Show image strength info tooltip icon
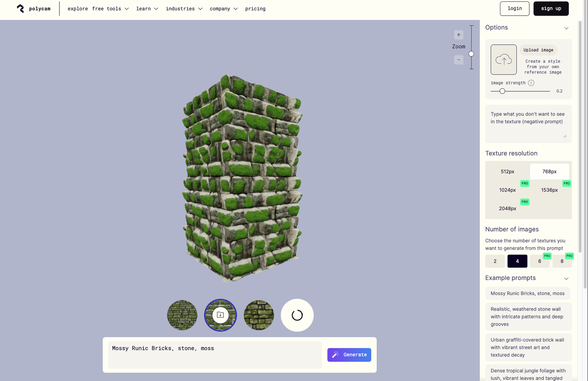The image size is (588, 381). tap(531, 83)
